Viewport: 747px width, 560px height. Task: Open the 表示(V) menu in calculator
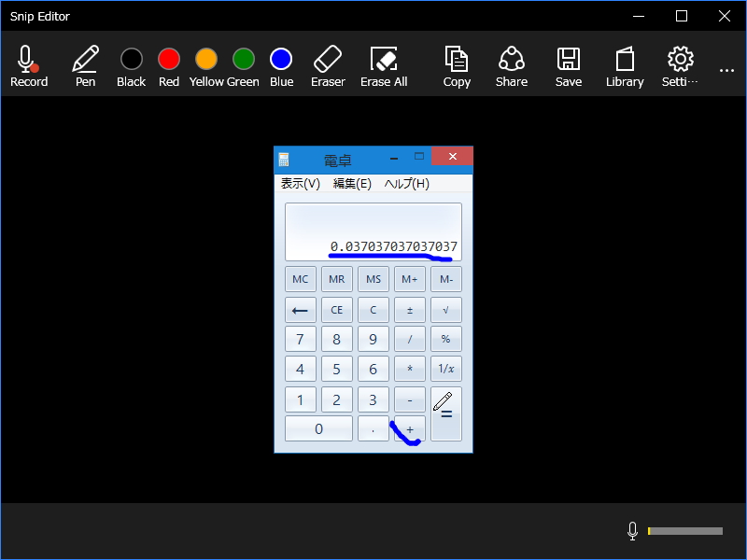click(300, 183)
